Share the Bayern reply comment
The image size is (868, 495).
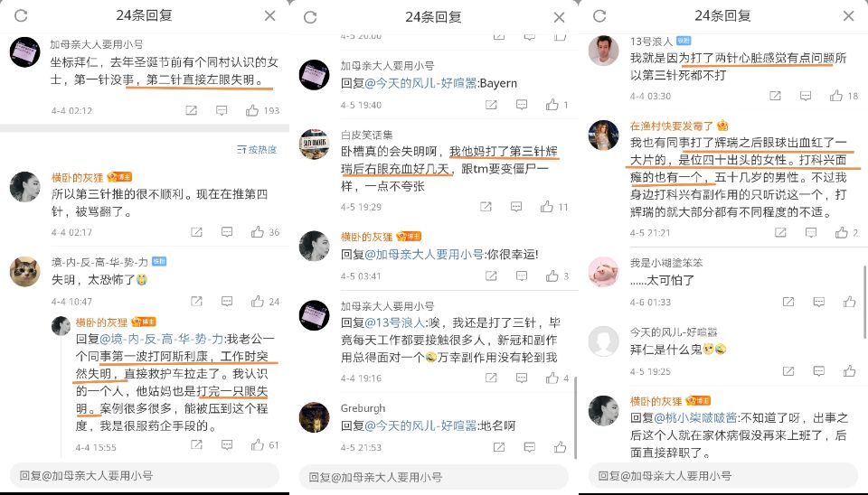click(491, 105)
